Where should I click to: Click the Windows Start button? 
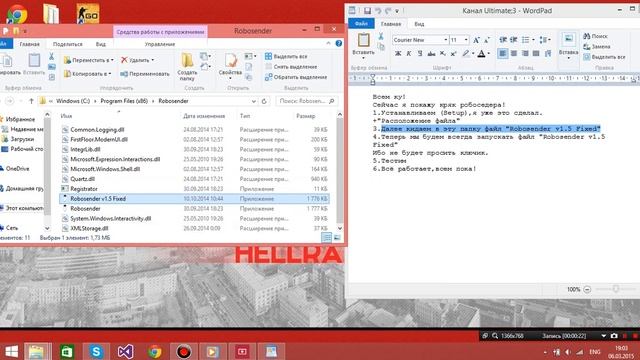click(11, 351)
